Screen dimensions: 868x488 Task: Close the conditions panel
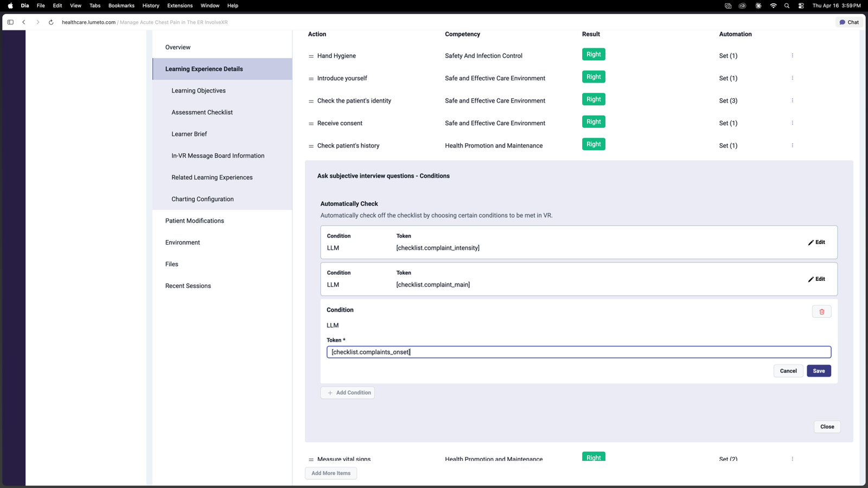pyautogui.click(x=827, y=427)
